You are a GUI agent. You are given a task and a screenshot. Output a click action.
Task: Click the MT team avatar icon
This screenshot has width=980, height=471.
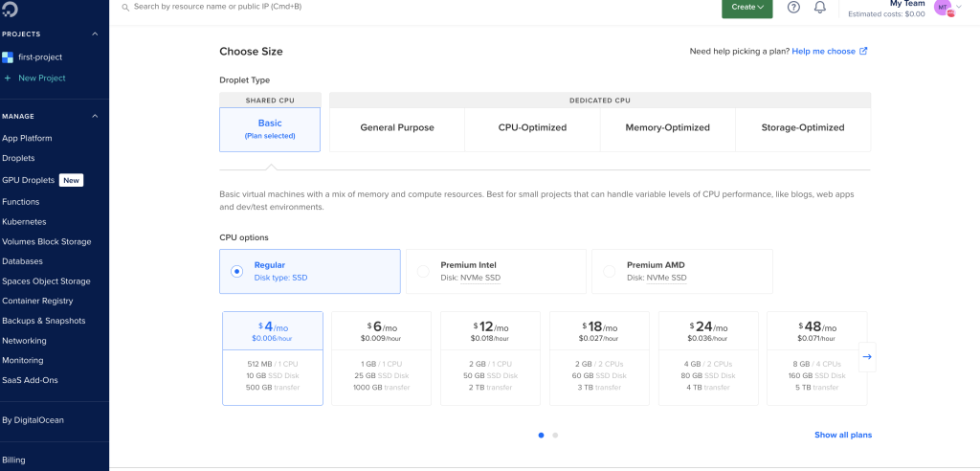[x=943, y=7]
